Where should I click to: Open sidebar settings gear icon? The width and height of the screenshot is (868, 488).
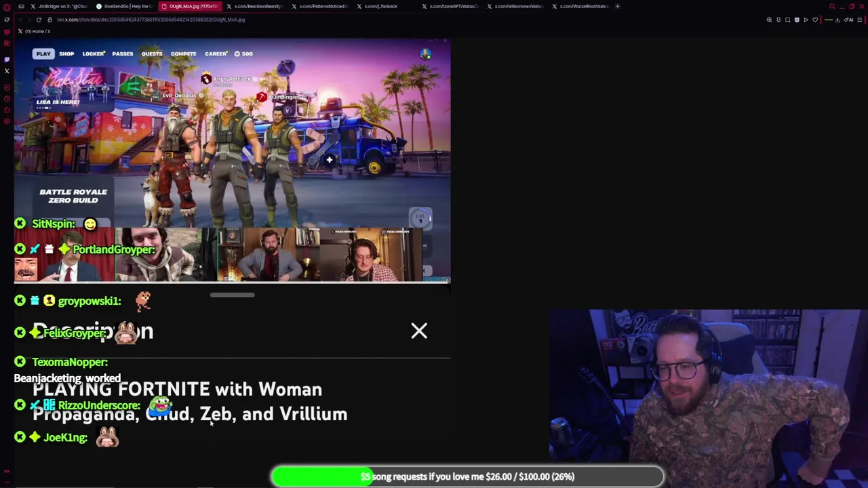[x=7, y=121]
